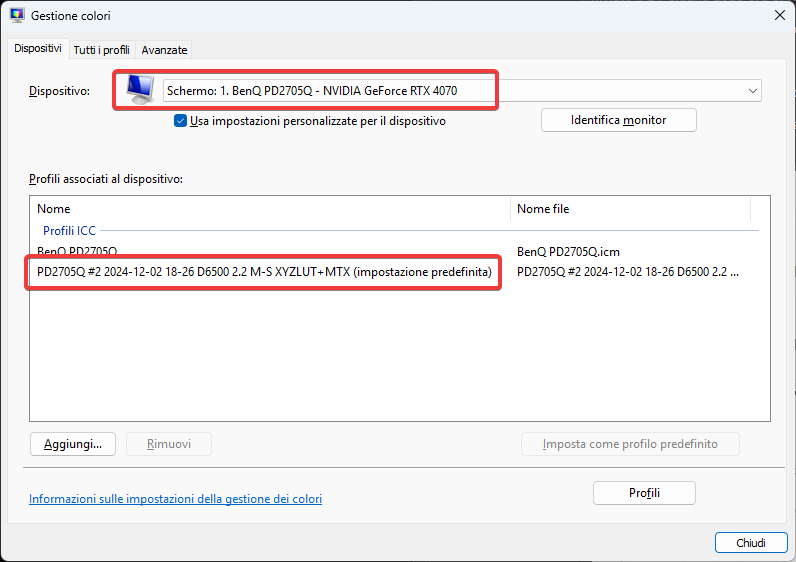796x562 pixels.
Task: Click the Identifica monitor button
Action: coord(618,120)
